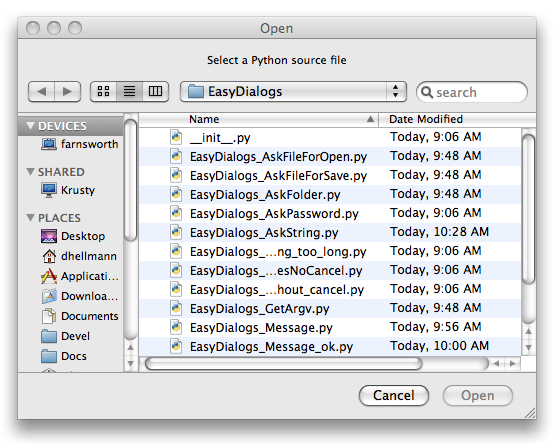Select EasyDialogs_AskString.py file

(x=330, y=232)
